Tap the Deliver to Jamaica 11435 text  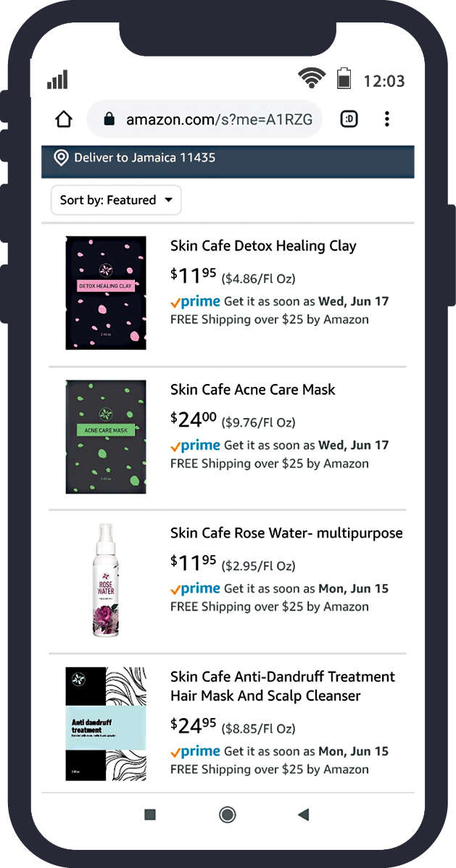(144, 157)
